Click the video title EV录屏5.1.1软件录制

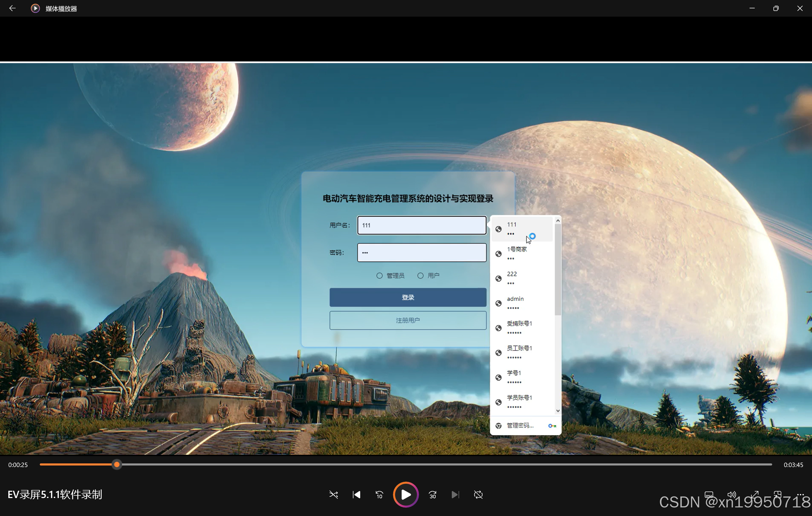(x=55, y=495)
